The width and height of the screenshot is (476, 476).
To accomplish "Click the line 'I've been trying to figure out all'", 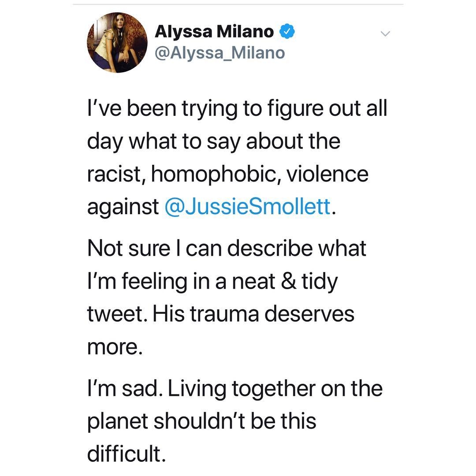I will pos(237,109).
